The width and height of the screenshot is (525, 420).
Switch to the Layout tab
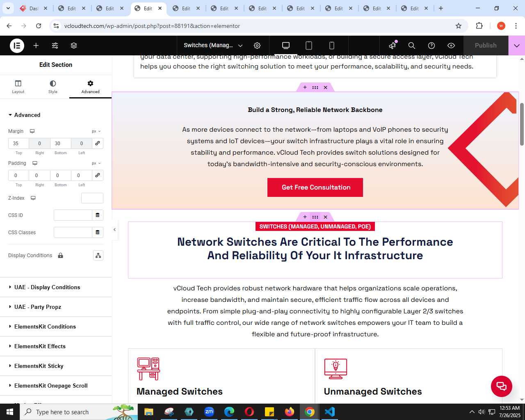click(x=18, y=87)
